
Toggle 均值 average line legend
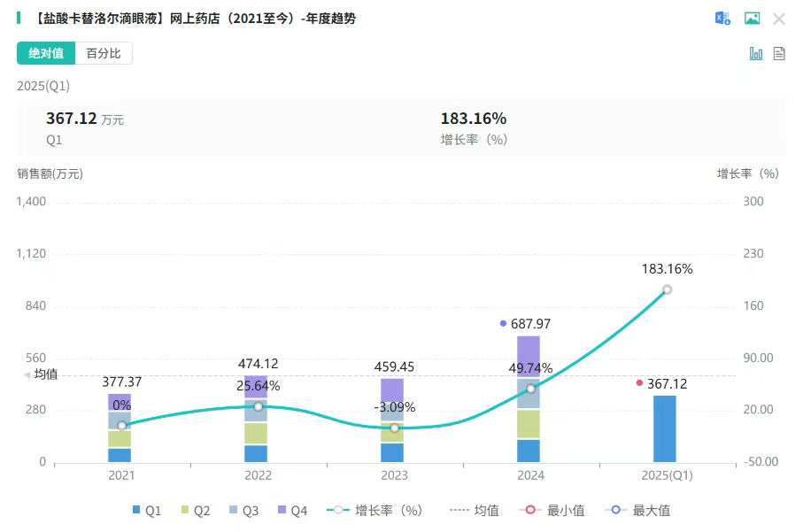coord(474,511)
